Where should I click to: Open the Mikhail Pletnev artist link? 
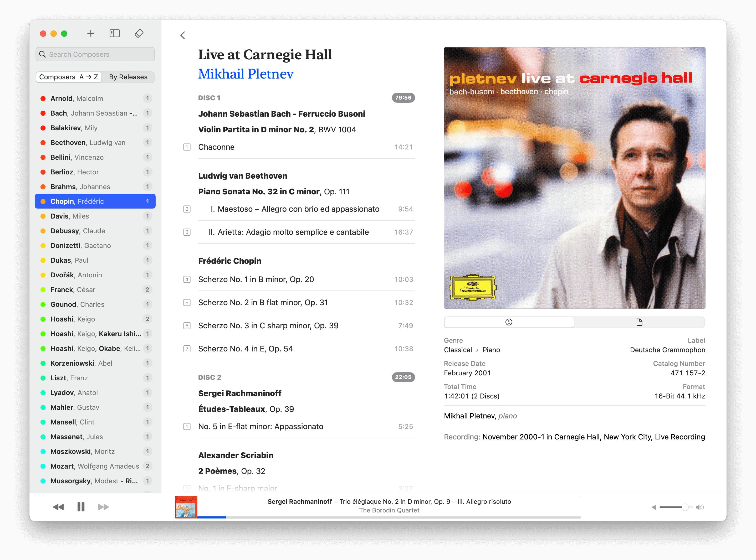point(246,74)
